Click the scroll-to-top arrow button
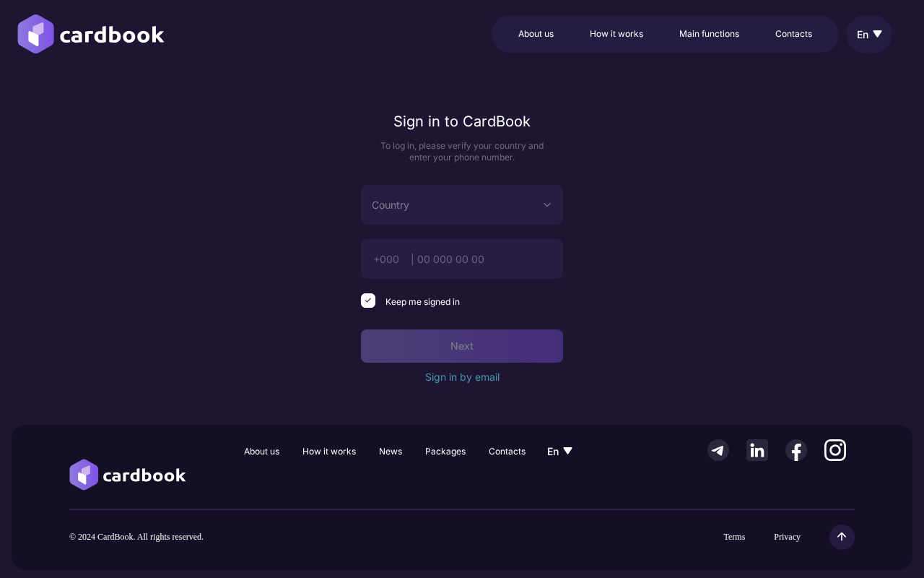 pos(841,537)
